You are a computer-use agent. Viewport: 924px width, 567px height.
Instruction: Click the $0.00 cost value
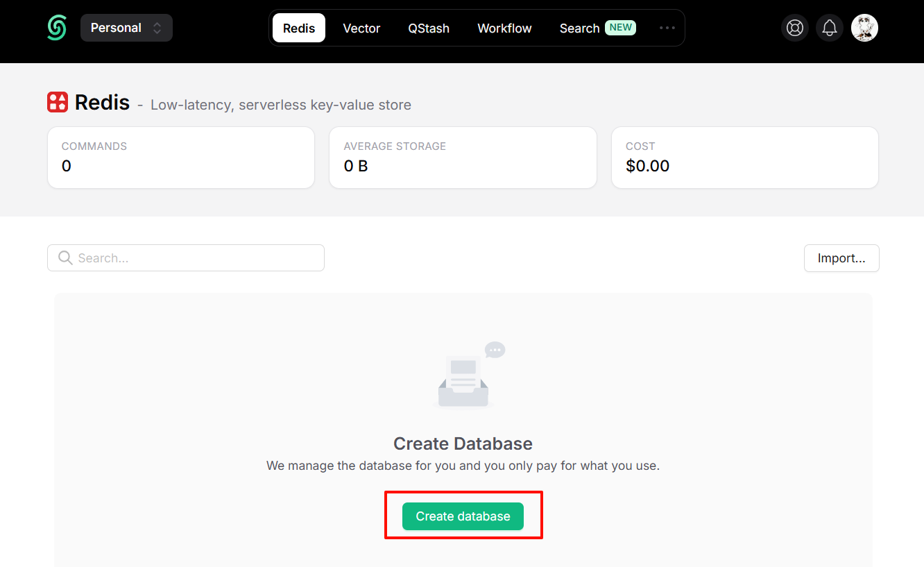tap(647, 166)
